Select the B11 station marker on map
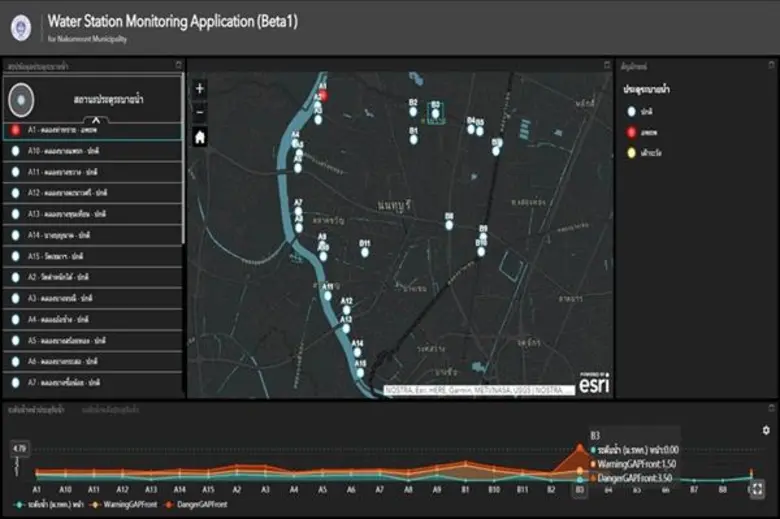Screen dimensions: 780x519 pos(365,252)
